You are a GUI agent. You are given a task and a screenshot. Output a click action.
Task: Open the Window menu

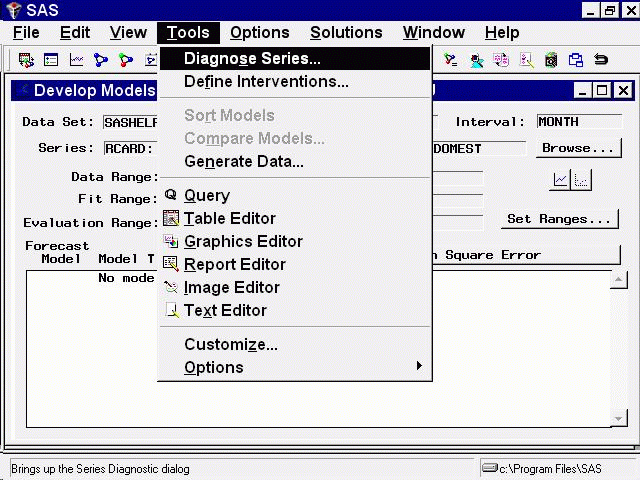point(434,33)
